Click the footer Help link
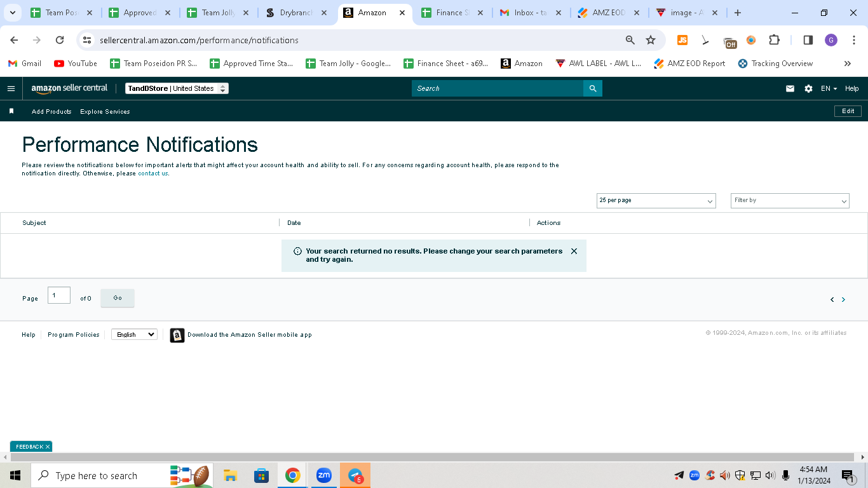 coord(29,335)
